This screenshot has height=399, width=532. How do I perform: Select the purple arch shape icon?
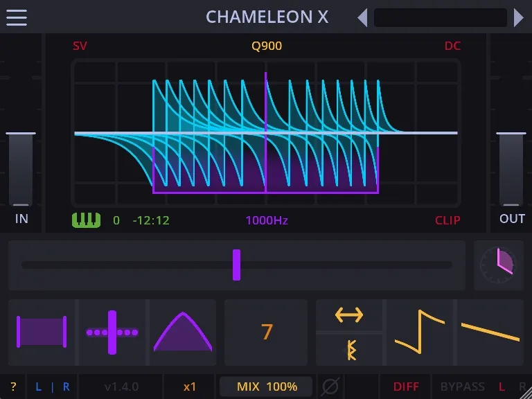[x=183, y=332]
